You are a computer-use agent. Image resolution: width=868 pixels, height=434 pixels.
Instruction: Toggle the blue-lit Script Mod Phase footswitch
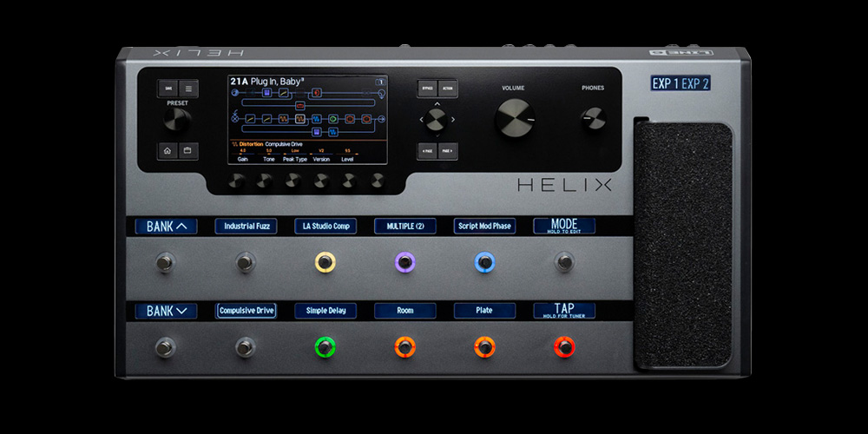coord(485,262)
